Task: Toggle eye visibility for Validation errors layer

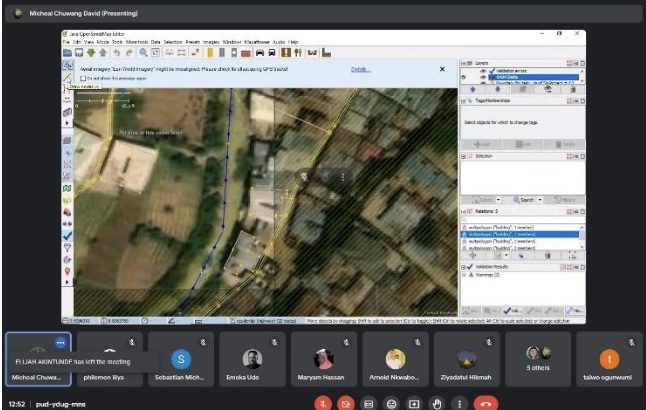Action: pos(483,71)
